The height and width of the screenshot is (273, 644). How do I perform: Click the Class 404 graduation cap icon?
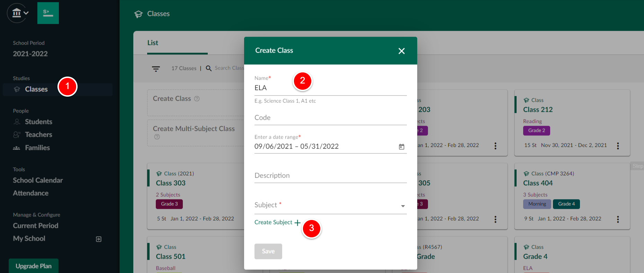pos(526,174)
